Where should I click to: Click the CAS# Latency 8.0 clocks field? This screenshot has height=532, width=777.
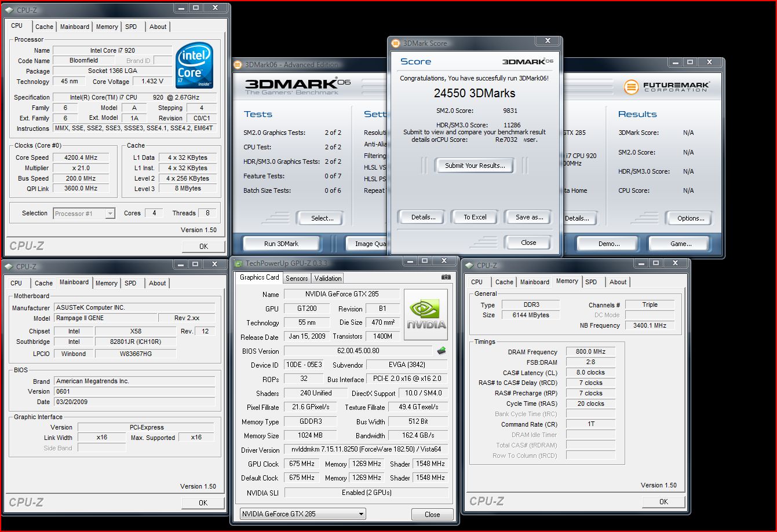(x=591, y=372)
